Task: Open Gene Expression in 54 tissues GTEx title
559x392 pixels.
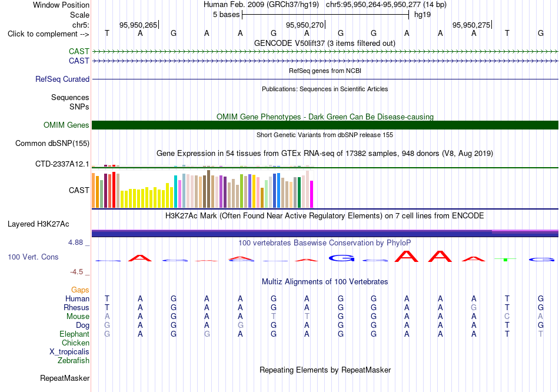Action: point(325,154)
